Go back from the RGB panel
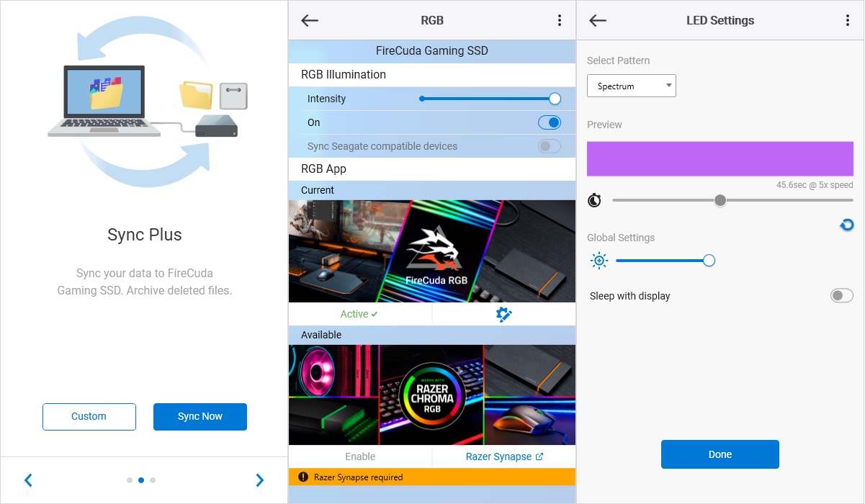The image size is (865, 504). pyautogui.click(x=310, y=20)
